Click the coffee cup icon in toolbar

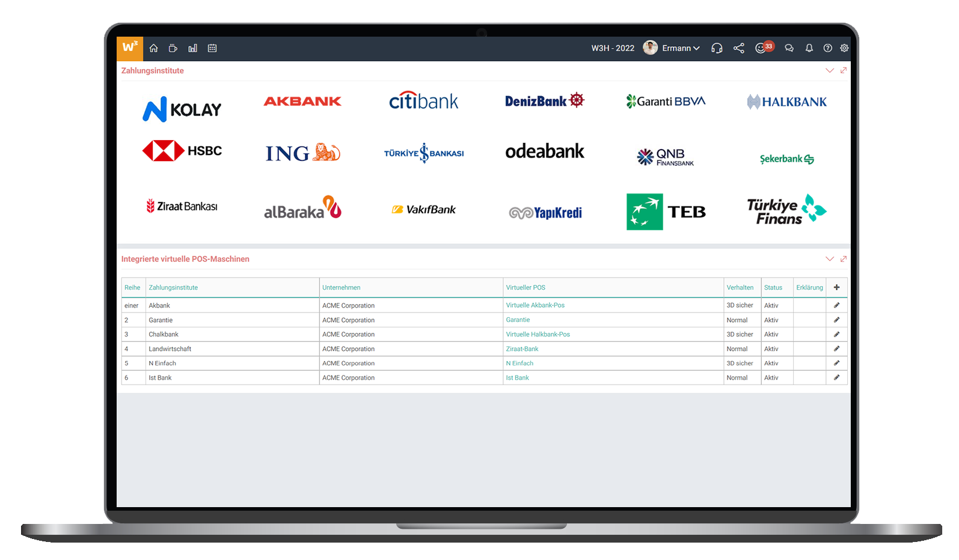click(x=173, y=48)
